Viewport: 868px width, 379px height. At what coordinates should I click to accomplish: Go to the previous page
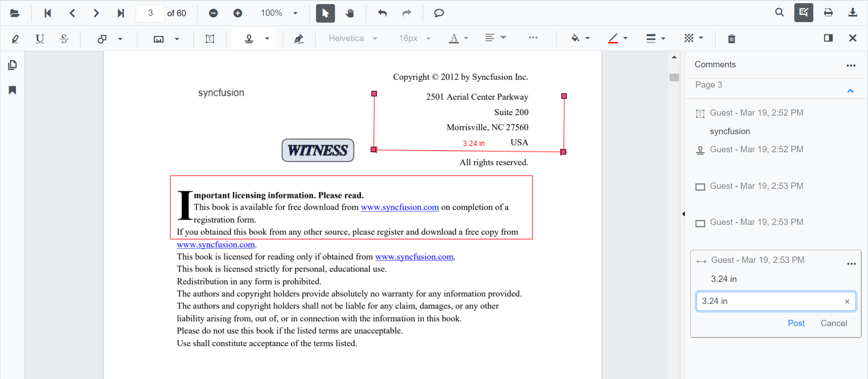[x=72, y=13]
